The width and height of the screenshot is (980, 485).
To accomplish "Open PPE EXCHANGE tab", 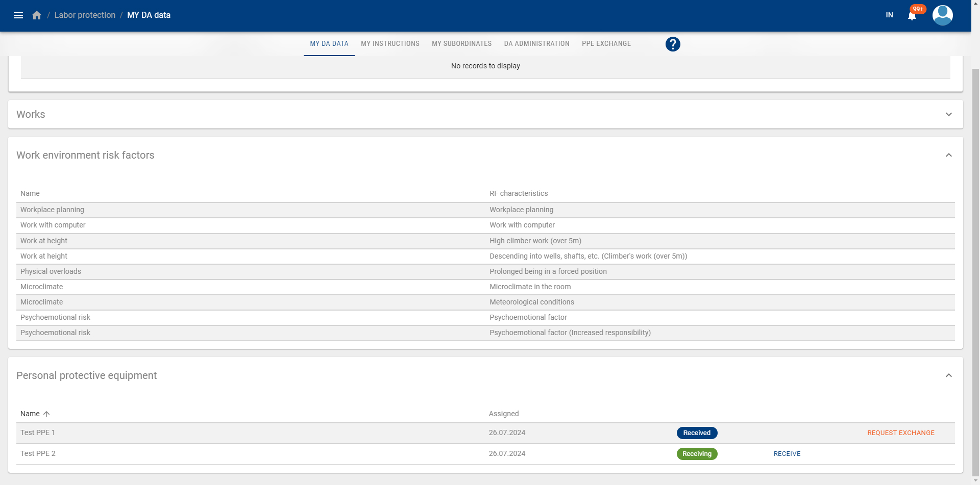I will point(606,44).
